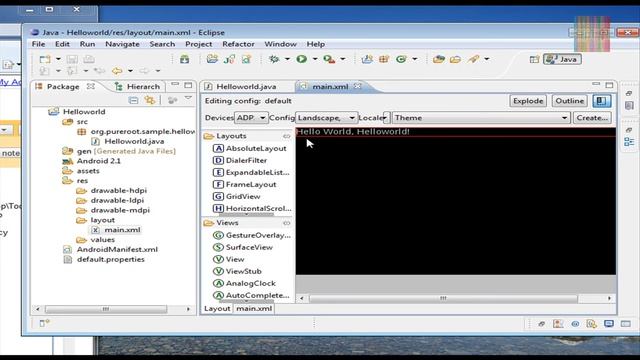Select the bottom Layout tab

click(x=217, y=309)
